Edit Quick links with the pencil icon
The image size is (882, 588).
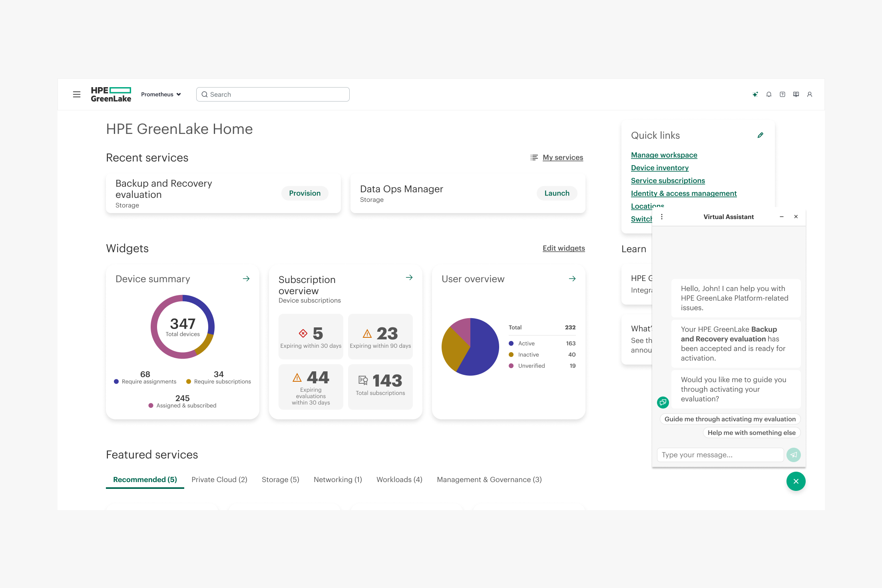tap(761, 135)
